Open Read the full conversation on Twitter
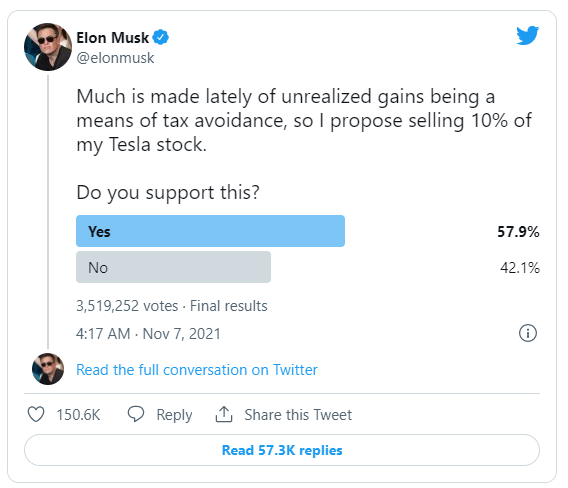Image resolution: width=568 pixels, height=488 pixels. pyautogui.click(x=197, y=370)
